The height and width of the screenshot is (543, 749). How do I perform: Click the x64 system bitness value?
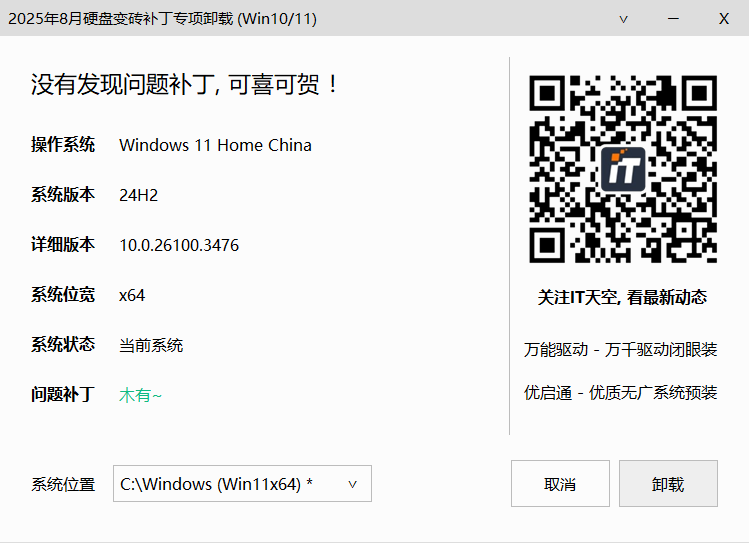[x=132, y=296]
